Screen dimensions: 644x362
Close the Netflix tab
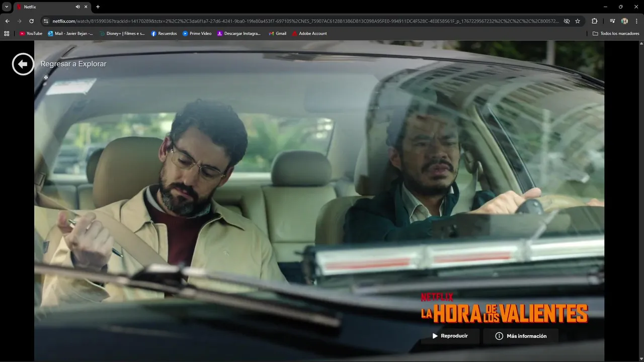coord(86,7)
